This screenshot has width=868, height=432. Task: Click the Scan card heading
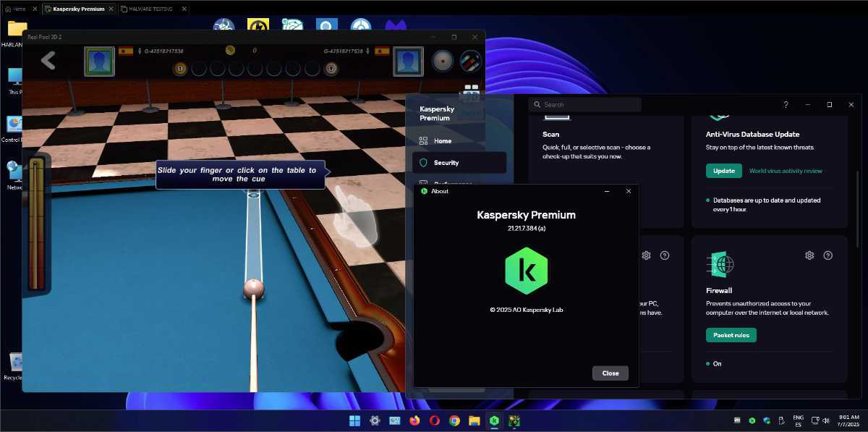click(x=551, y=135)
